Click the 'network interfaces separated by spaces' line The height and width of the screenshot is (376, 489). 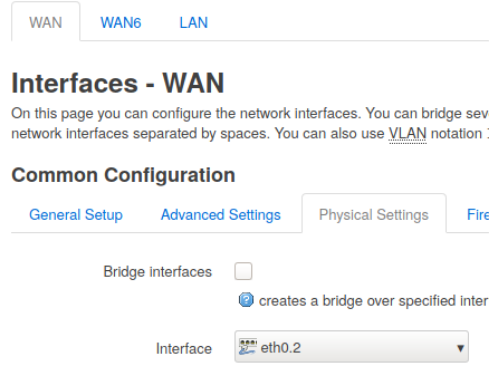(x=140, y=134)
